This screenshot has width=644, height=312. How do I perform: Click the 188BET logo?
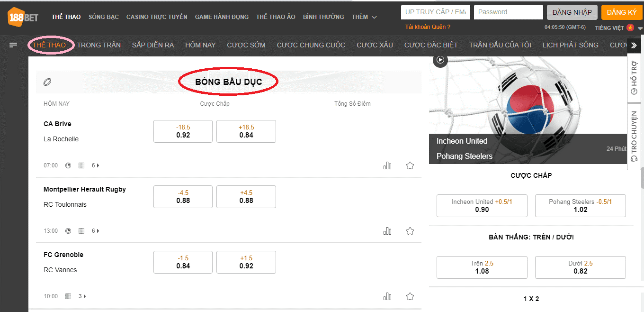tap(23, 17)
